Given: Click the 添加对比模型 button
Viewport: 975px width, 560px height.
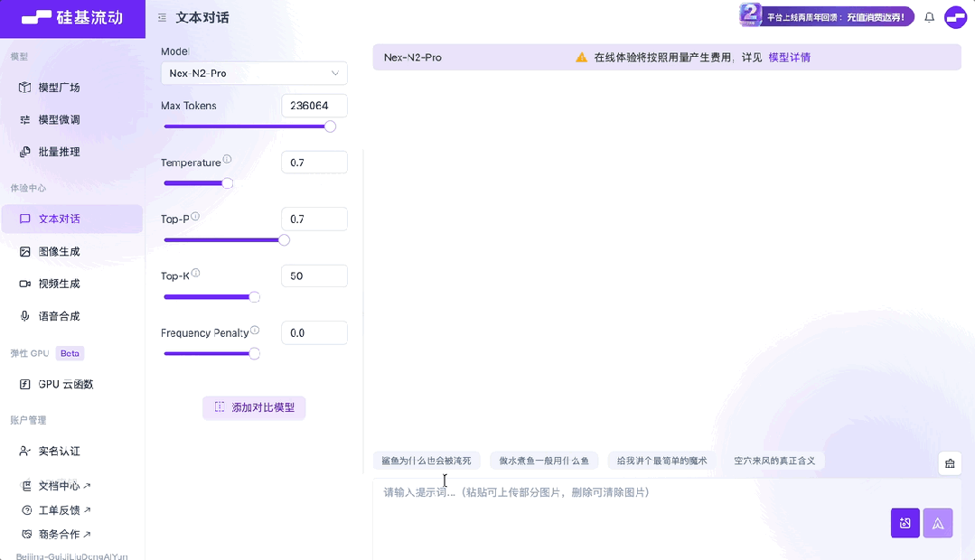Looking at the screenshot, I should click(x=254, y=407).
